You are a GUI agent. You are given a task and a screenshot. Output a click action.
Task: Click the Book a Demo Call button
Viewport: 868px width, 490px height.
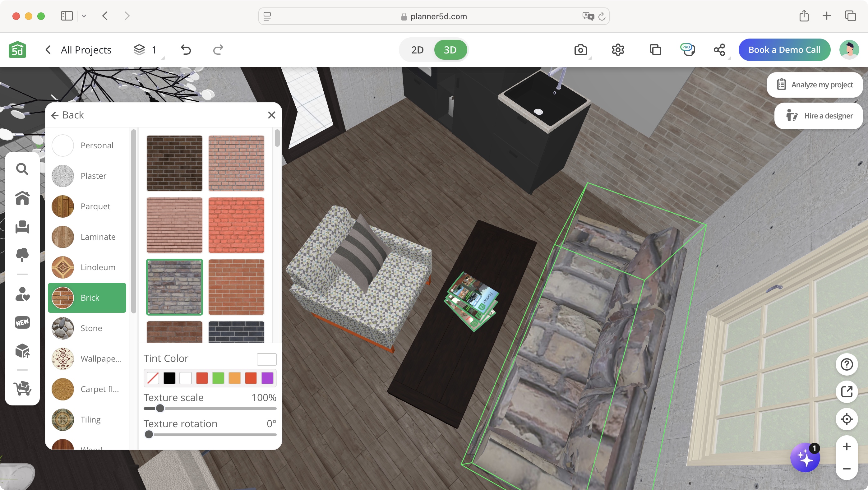click(784, 49)
